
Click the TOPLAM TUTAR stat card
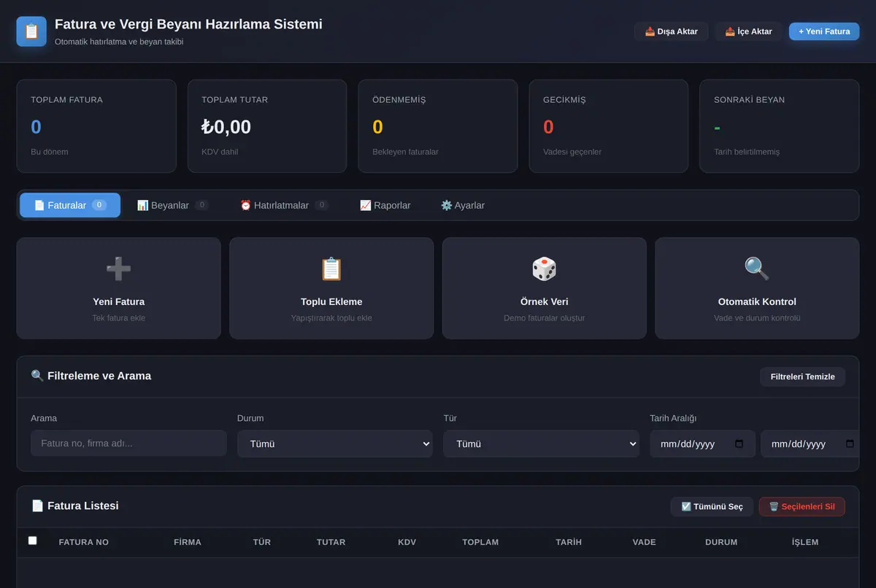click(267, 126)
